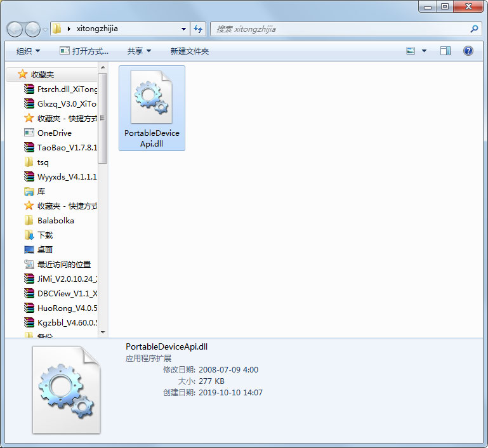Select the PortableDeviceApi.dll file icon
The height and width of the screenshot is (448, 488).
pyautogui.click(x=152, y=98)
